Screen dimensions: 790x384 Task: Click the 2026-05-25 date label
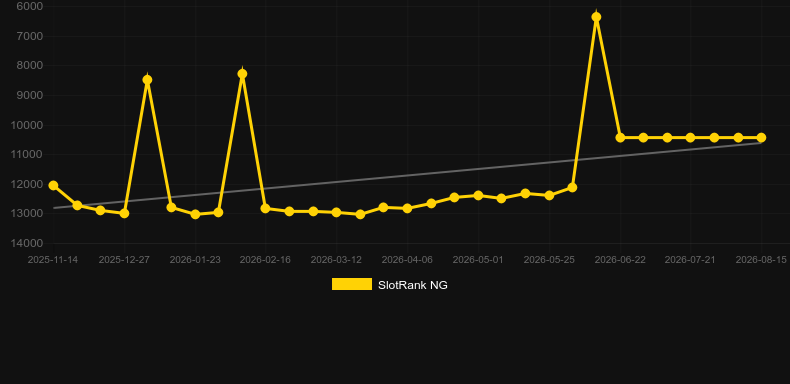(549, 260)
